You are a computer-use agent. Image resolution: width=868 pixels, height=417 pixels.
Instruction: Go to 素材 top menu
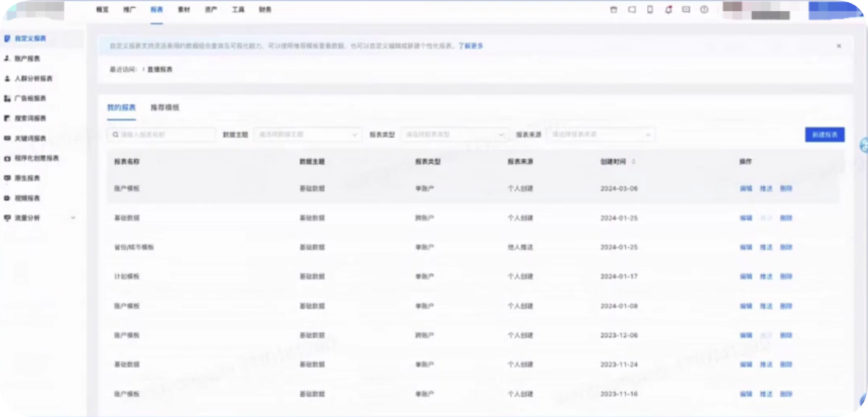(x=183, y=10)
